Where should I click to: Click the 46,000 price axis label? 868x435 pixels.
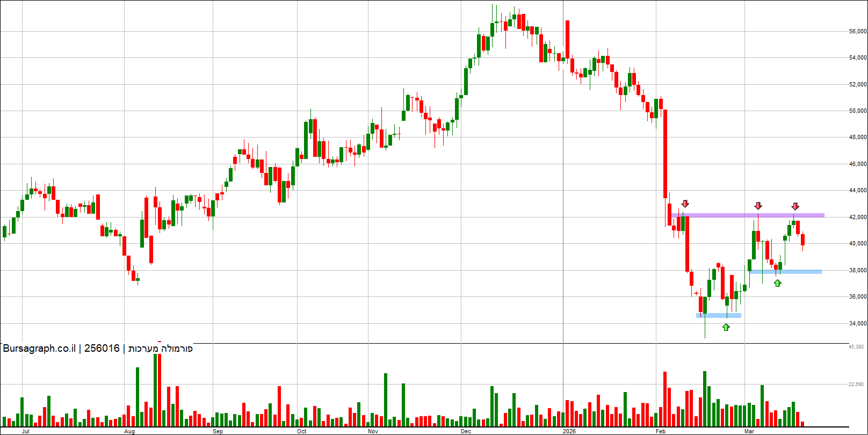(x=858, y=164)
